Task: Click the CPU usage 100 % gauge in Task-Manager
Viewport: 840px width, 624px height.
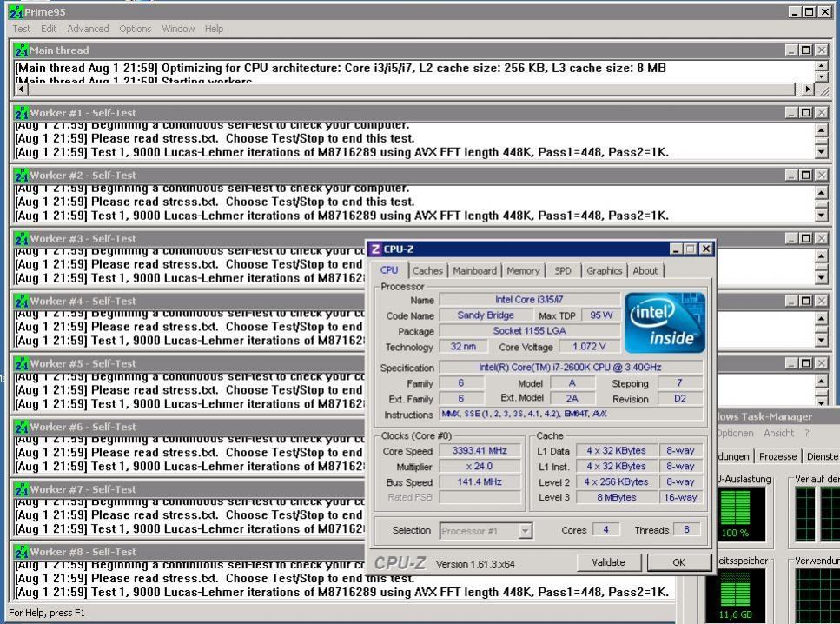Action: pos(735,514)
